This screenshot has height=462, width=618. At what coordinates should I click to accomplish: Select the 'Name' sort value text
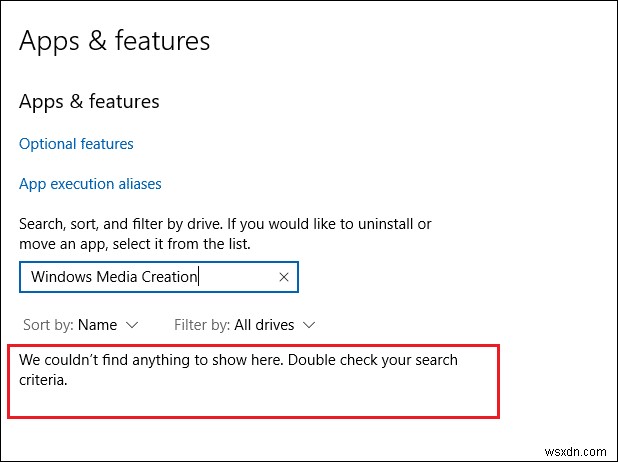coord(97,325)
